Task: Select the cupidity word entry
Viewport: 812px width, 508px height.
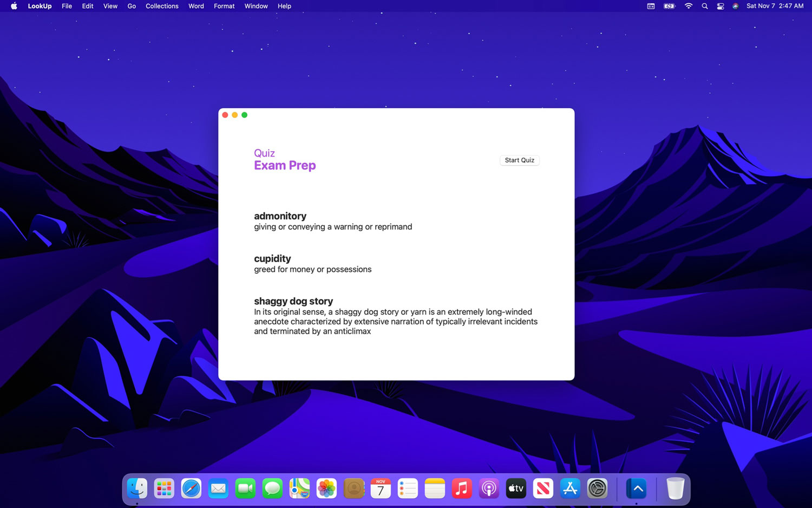Action: click(x=272, y=259)
